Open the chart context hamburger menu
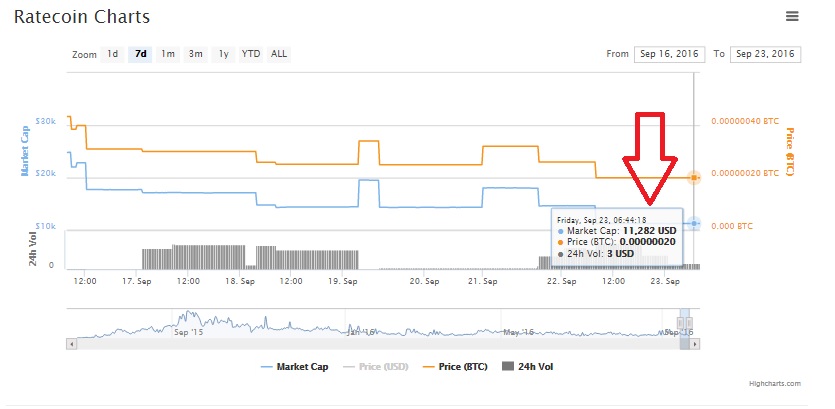The width and height of the screenshot is (835, 409). click(792, 17)
